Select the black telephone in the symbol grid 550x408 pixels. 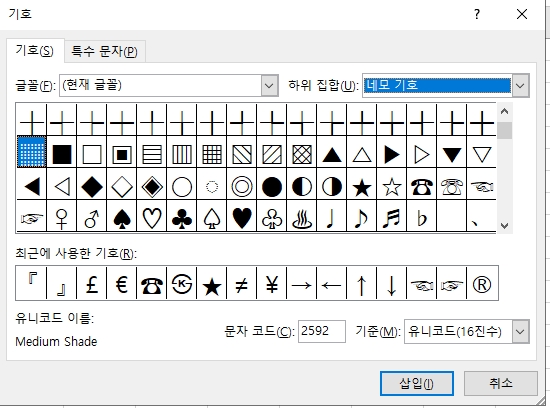[422, 186]
